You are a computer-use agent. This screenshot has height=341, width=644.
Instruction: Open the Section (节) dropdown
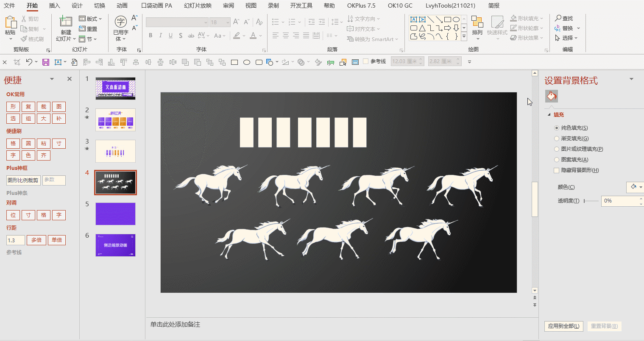click(x=88, y=39)
